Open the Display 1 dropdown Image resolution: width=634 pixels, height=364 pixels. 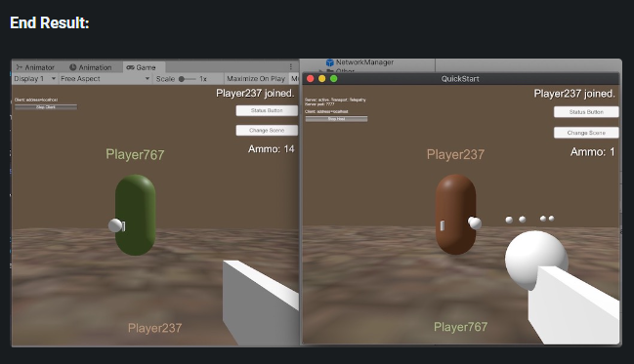click(x=35, y=79)
